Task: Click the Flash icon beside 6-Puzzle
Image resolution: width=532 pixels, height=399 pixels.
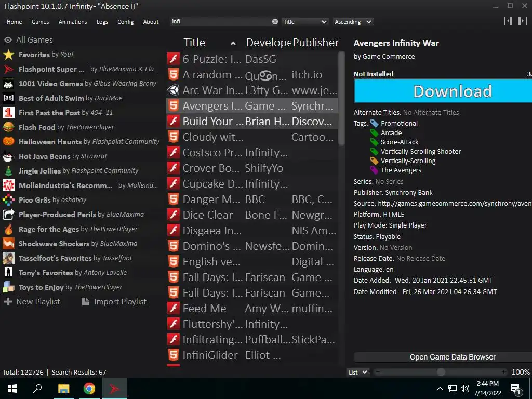Action: [174, 59]
